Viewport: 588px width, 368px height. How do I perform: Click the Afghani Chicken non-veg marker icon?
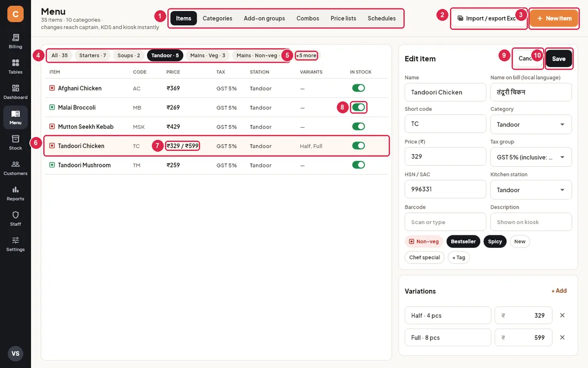coord(52,88)
